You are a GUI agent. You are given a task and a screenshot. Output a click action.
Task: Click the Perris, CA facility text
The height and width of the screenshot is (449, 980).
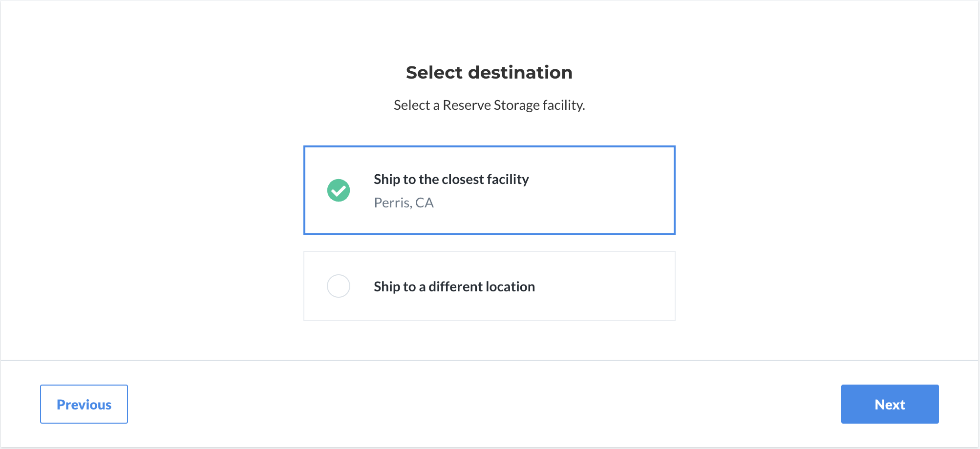click(404, 203)
